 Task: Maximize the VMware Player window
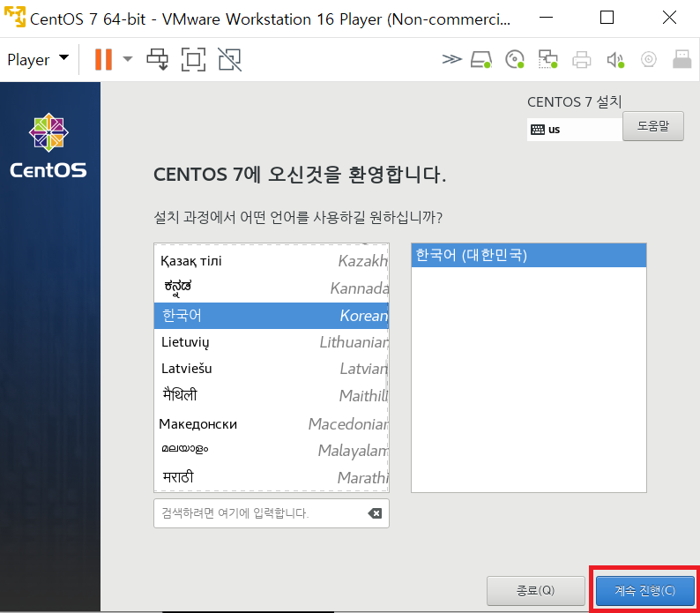pos(607,18)
